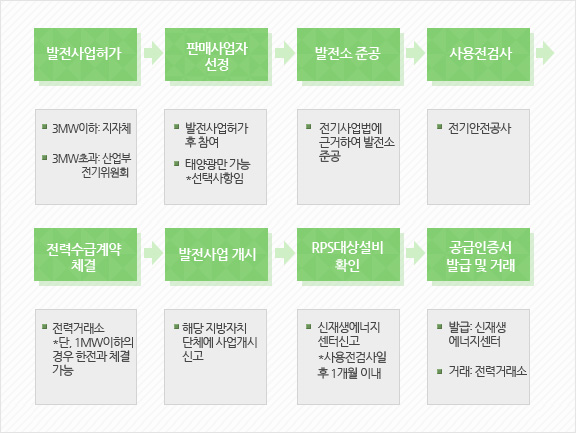Click the arrow after 사용전검사 box
This screenshot has width=576, height=434.
(x=545, y=53)
